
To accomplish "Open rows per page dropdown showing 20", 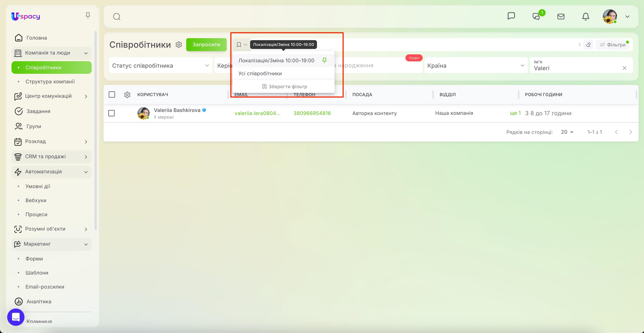I will pos(567,132).
